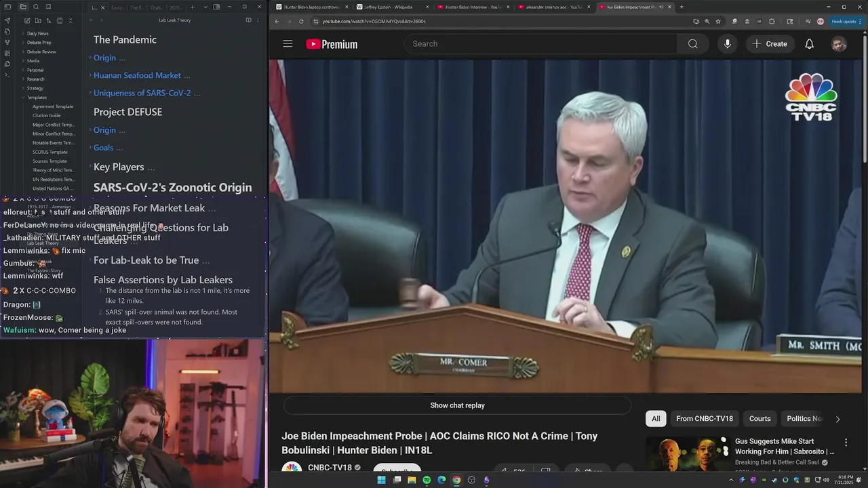Open YouTube notifications bell
Image resolution: width=868 pixels, height=488 pixels.
[x=809, y=44]
